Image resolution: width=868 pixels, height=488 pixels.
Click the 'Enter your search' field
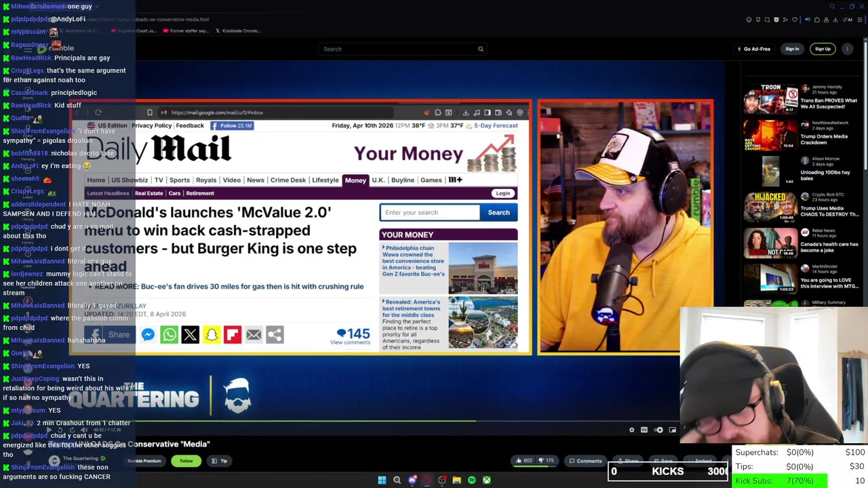pyautogui.click(x=429, y=213)
